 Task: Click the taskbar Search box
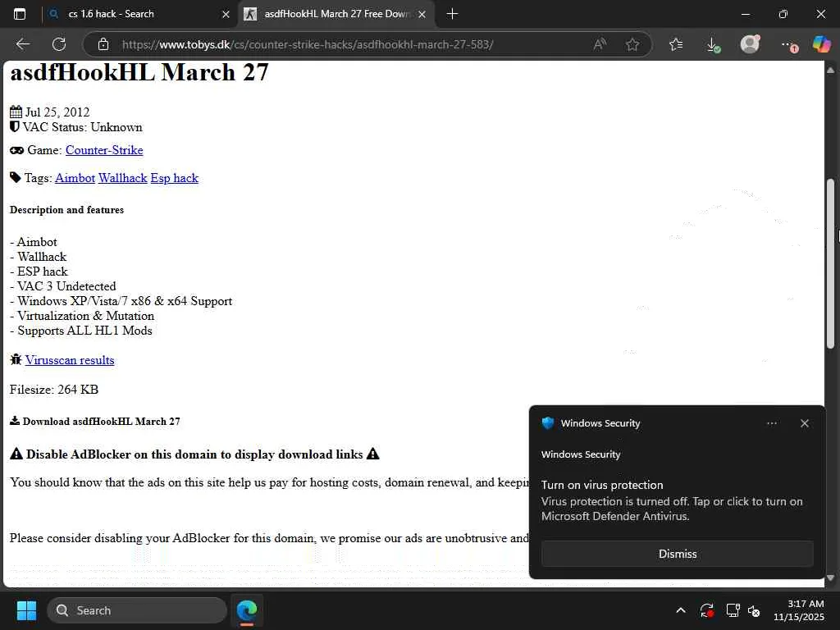pyautogui.click(x=137, y=610)
